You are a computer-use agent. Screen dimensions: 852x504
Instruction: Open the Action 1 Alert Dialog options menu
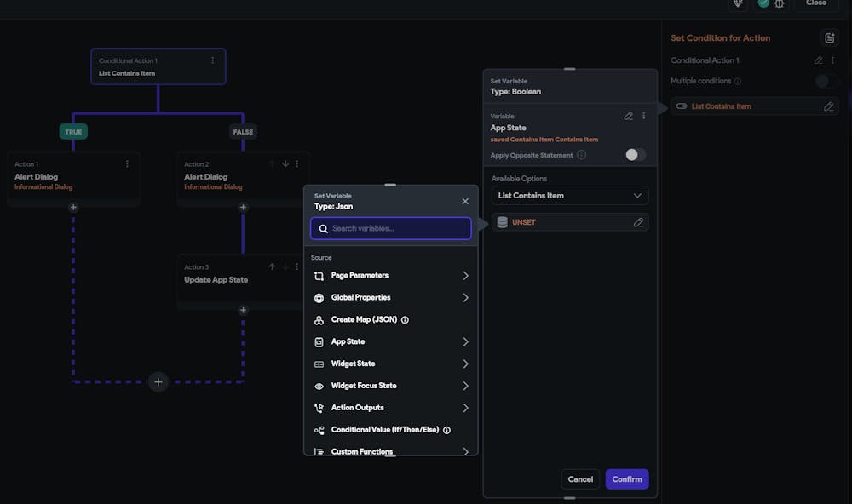tap(127, 164)
